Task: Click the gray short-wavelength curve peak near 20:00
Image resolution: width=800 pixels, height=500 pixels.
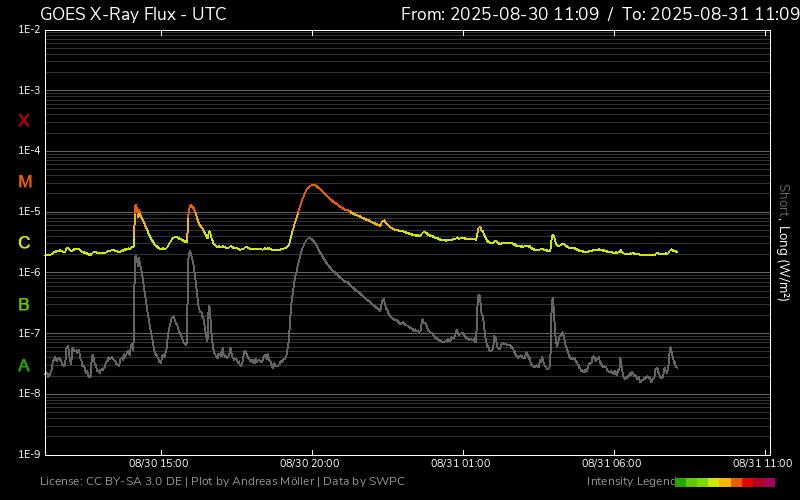Action: point(309,238)
